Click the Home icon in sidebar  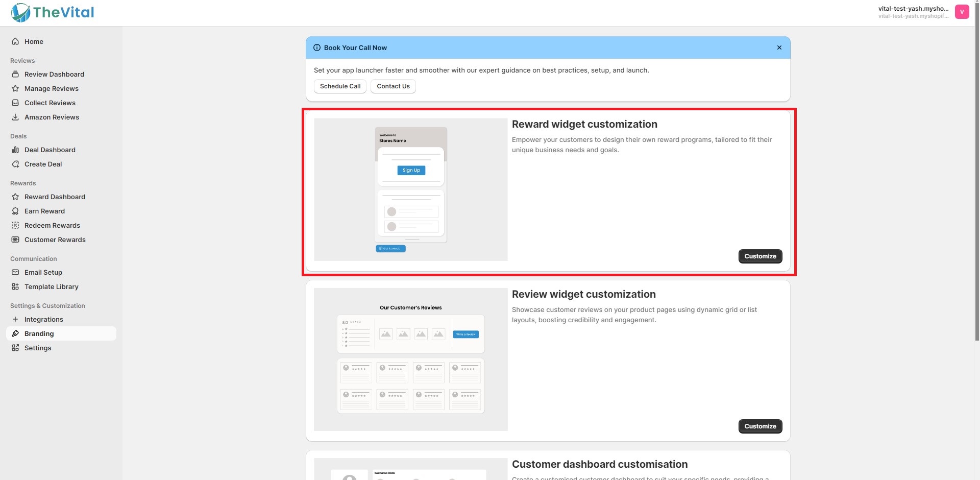click(x=15, y=41)
